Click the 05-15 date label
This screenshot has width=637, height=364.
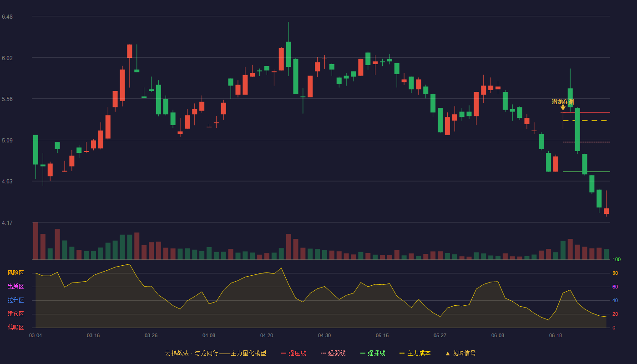[x=382, y=335]
